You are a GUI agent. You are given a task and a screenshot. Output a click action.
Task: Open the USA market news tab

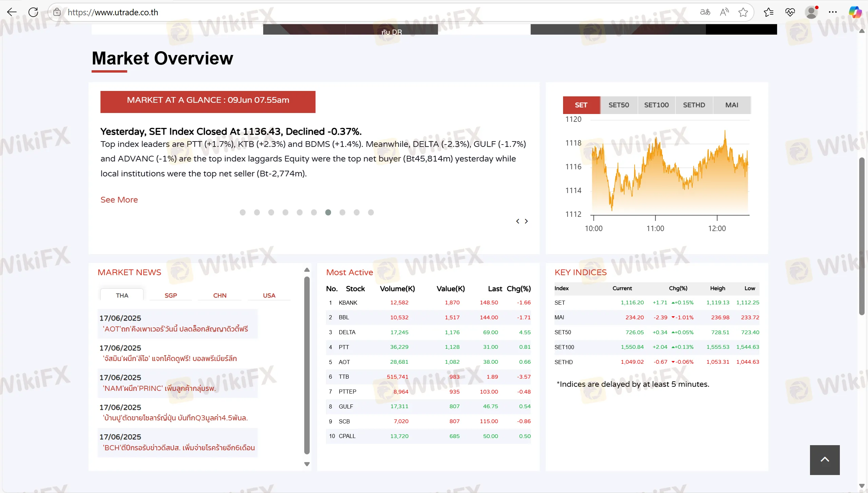(x=269, y=296)
